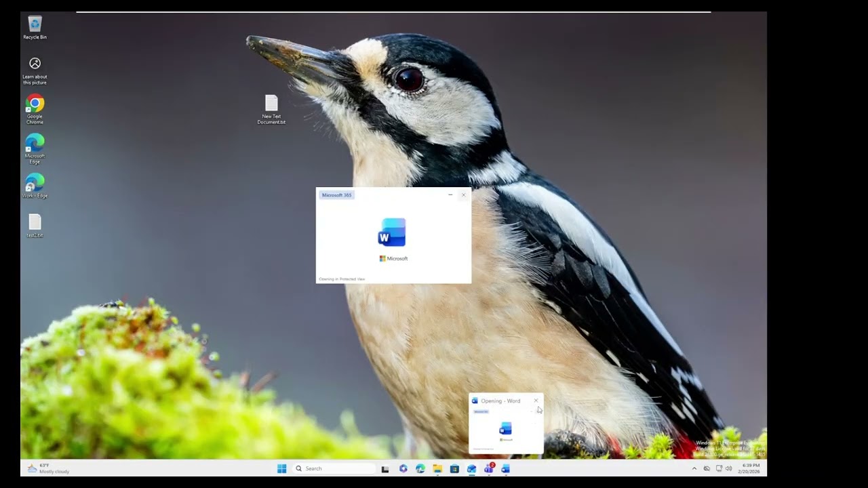The height and width of the screenshot is (488, 868).
Task: Select the test2.txt file on desktop
Action: 35,226
